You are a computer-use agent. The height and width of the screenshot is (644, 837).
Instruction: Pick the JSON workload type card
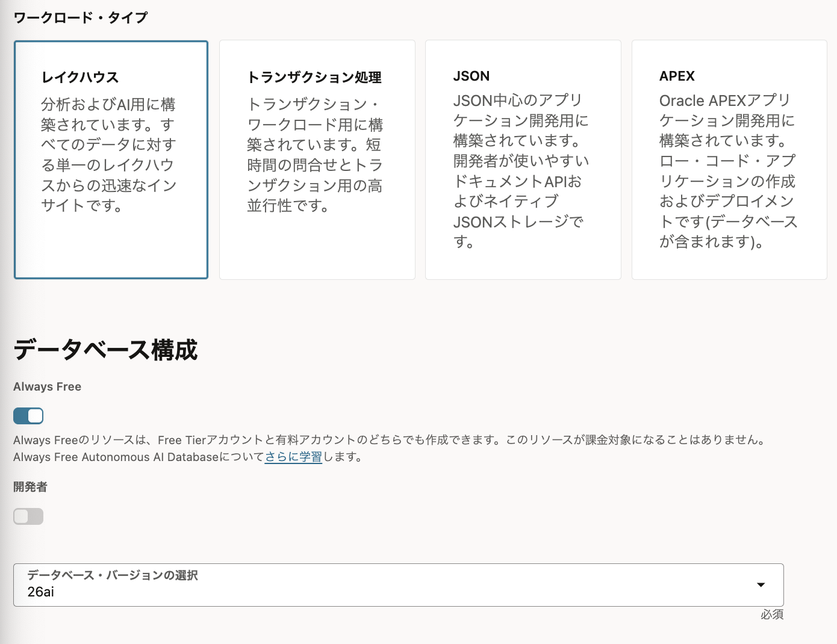tap(523, 159)
